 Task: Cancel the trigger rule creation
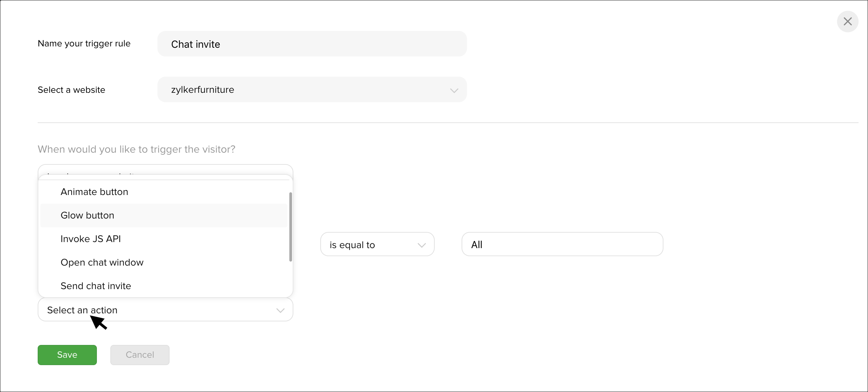140,355
